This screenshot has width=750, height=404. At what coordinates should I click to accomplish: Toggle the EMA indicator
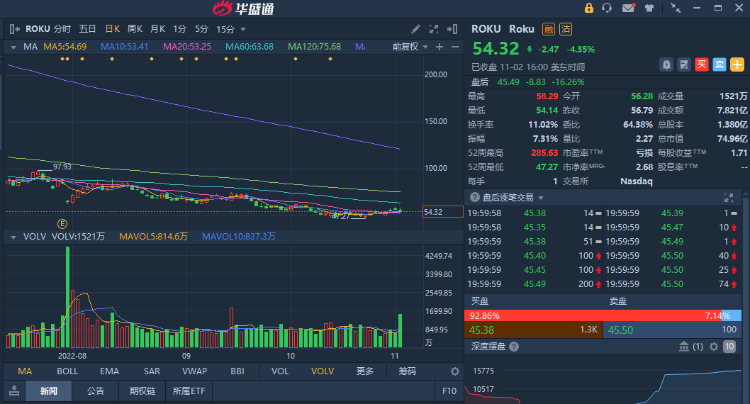coord(110,371)
